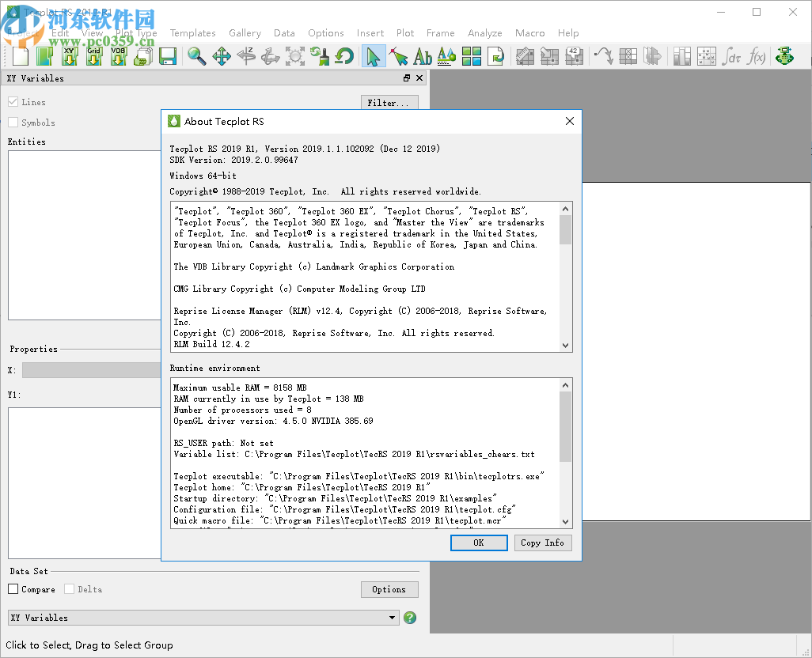
Task: Select the Zoom magnifier tool
Action: 196,56
